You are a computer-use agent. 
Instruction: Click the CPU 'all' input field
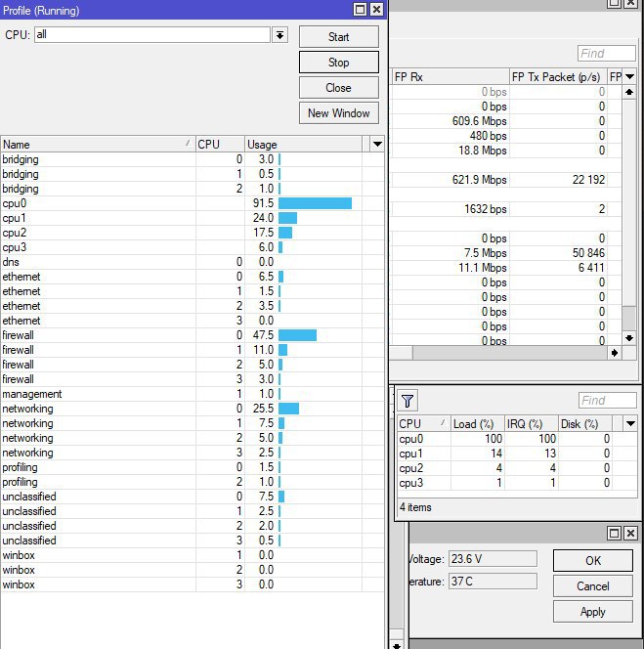152,35
